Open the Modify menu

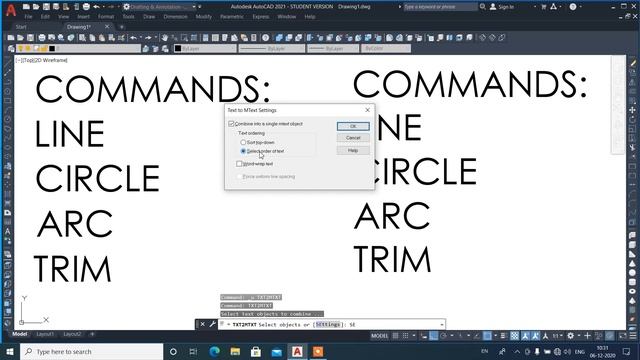tap(203, 17)
